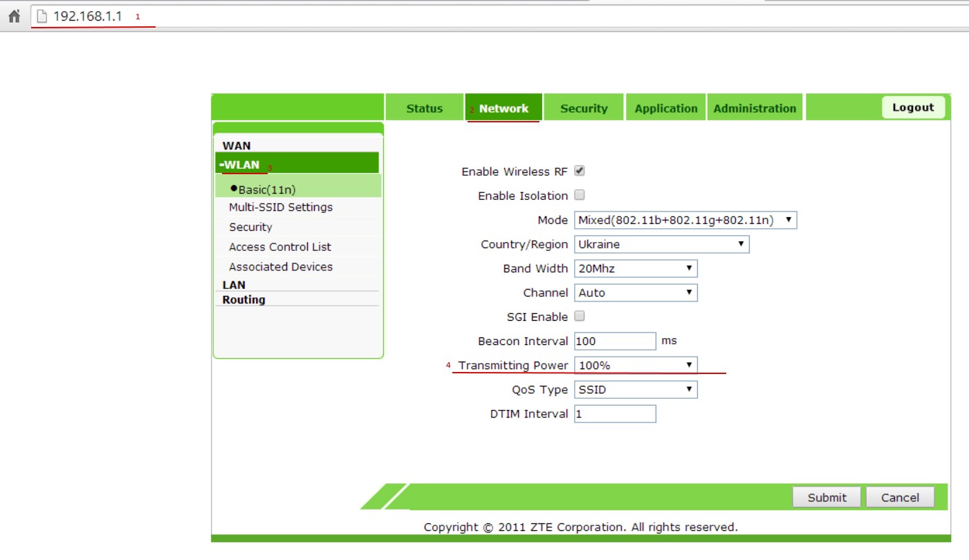Screen dimensions: 969x560
Task: Open the Band Width dropdown
Action: pyautogui.click(x=636, y=268)
